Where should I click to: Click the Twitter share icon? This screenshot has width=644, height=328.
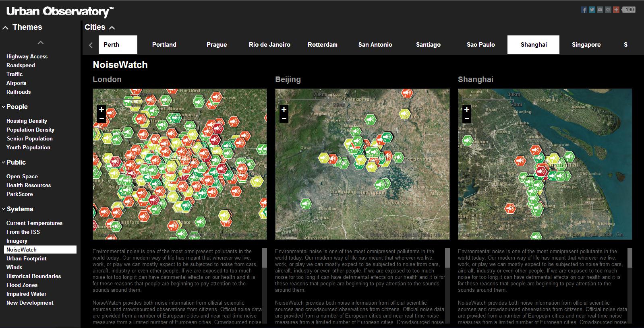click(x=592, y=10)
